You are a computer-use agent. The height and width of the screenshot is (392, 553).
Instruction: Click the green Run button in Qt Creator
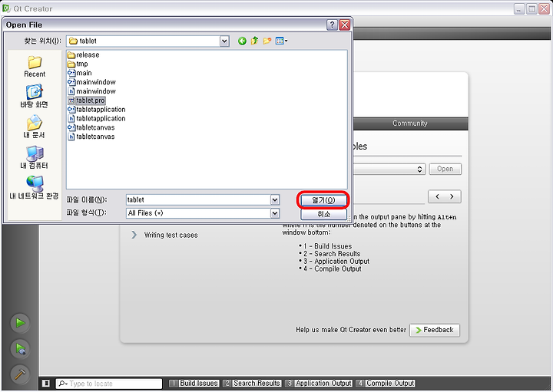click(x=20, y=323)
